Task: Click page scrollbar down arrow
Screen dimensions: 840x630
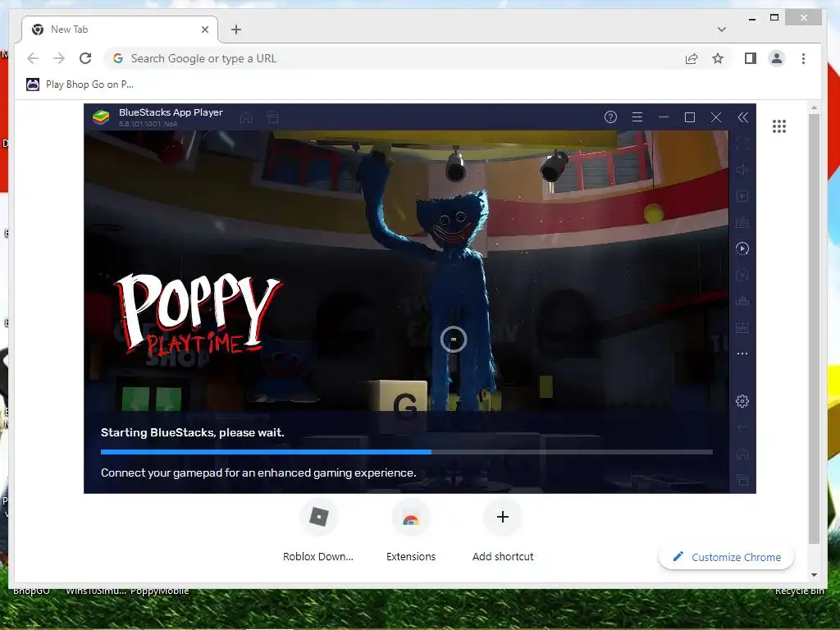Action: [x=814, y=575]
